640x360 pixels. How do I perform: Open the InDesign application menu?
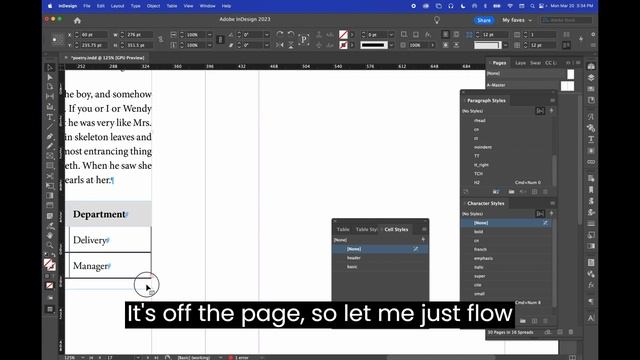[x=67, y=6]
